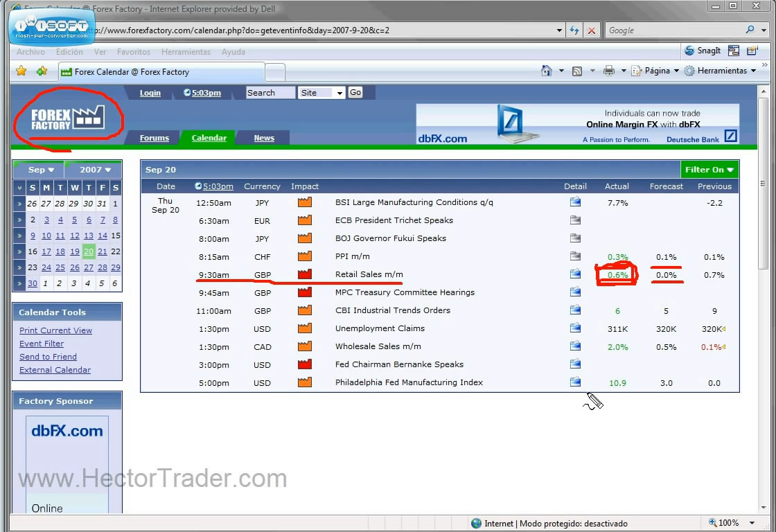Image resolution: width=776 pixels, height=532 pixels.
Task: Click red impact icon for Fed Chairman Bernanke Speaks
Action: (x=305, y=364)
